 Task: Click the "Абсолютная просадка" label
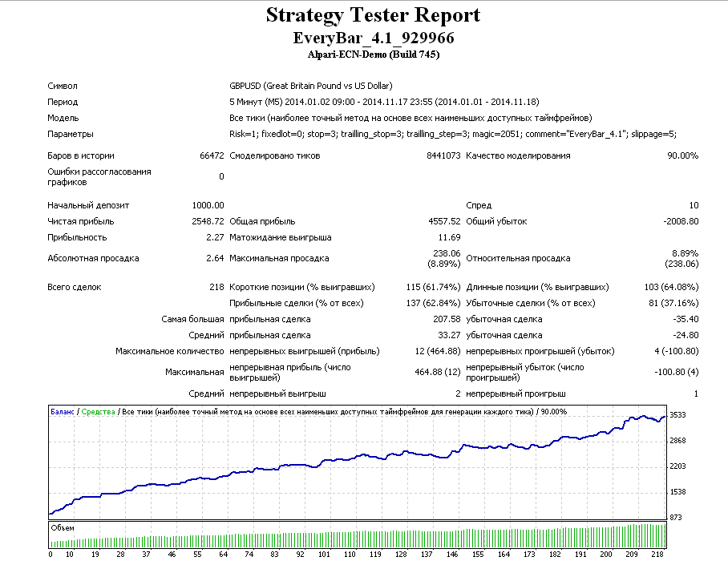coord(93,259)
